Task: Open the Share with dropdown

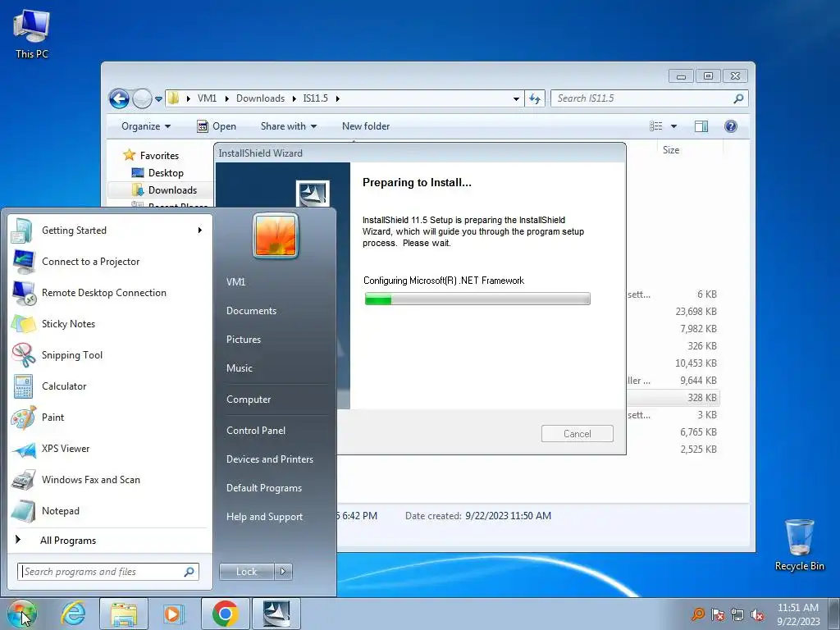Action: pyautogui.click(x=288, y=126)
